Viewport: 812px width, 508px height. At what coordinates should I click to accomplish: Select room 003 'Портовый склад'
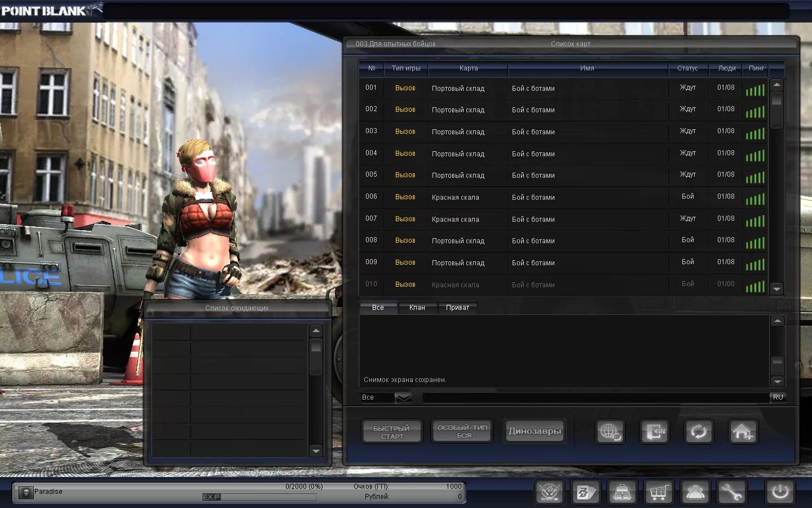click(563, 132)
